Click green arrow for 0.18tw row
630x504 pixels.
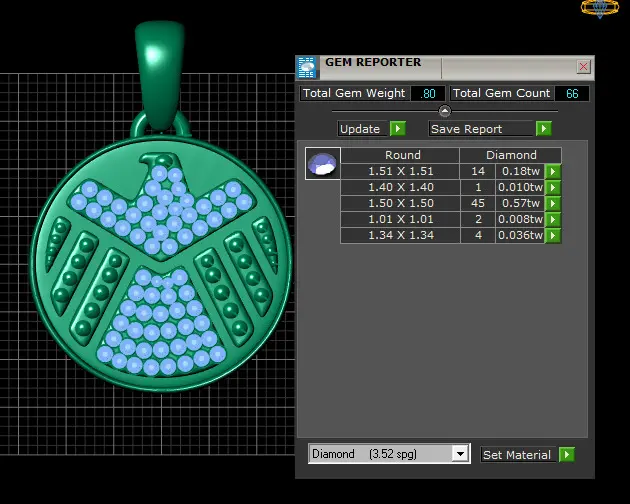tap(553, 172)
